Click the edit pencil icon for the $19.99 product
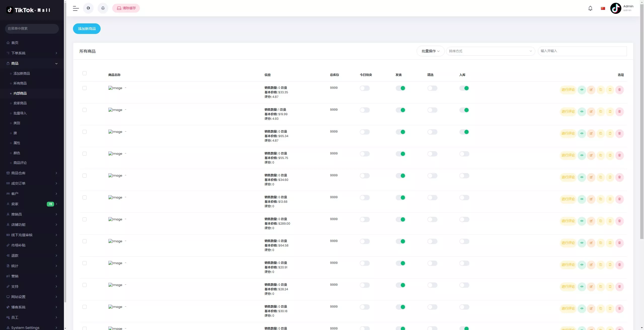The width and height of the screenshot is (644, 330). click(591, 111)
